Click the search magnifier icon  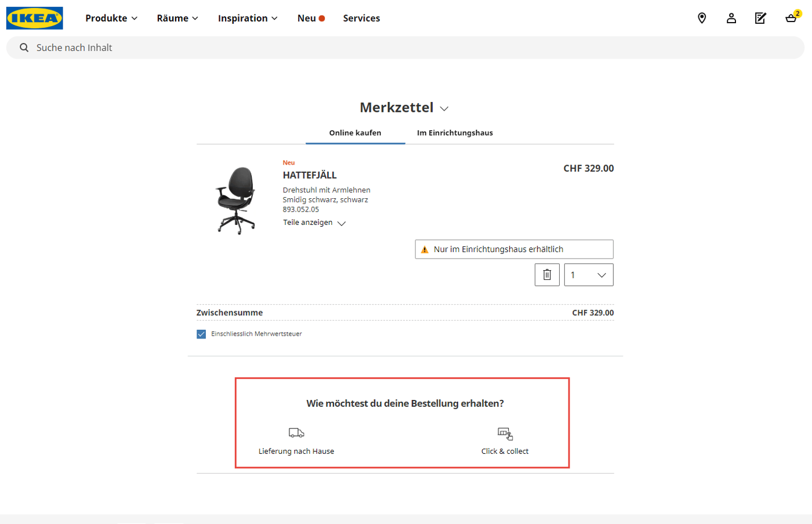click(x=23, y=48)
